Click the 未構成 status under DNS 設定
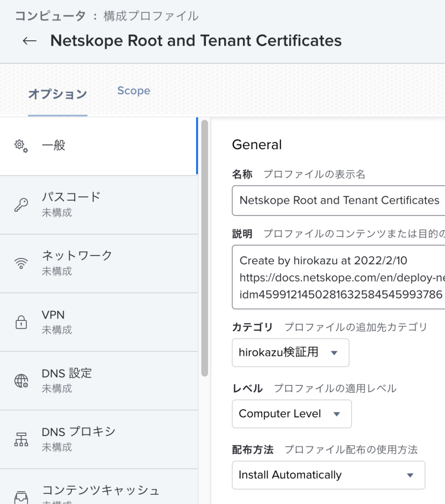The height and width of the screenshot is (504, 445). [57, 389]
